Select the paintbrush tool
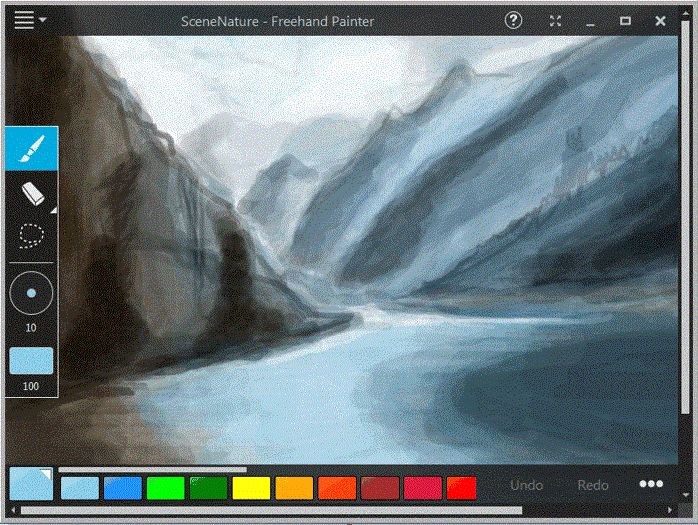Image resolution: width=698 pixels, height=525 pixels. pyautogui.click(x=32, y=148)
